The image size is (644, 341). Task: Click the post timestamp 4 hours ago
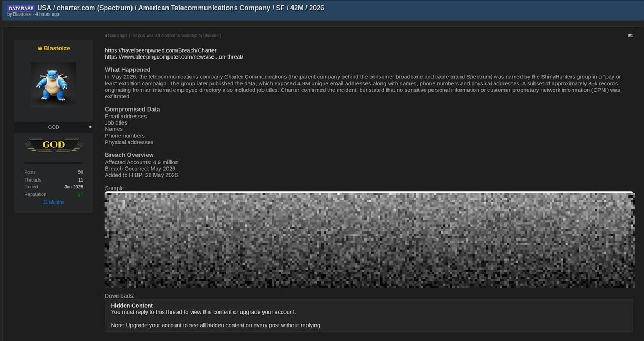116,35
